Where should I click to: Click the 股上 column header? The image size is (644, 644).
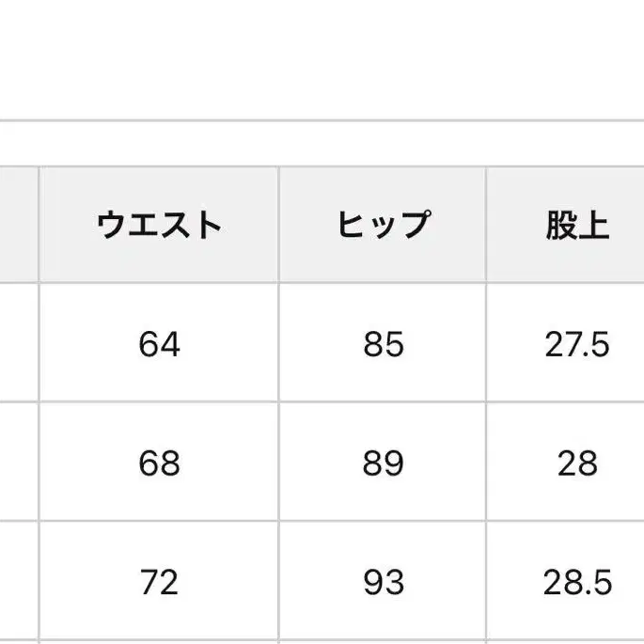tap(577, 225)
